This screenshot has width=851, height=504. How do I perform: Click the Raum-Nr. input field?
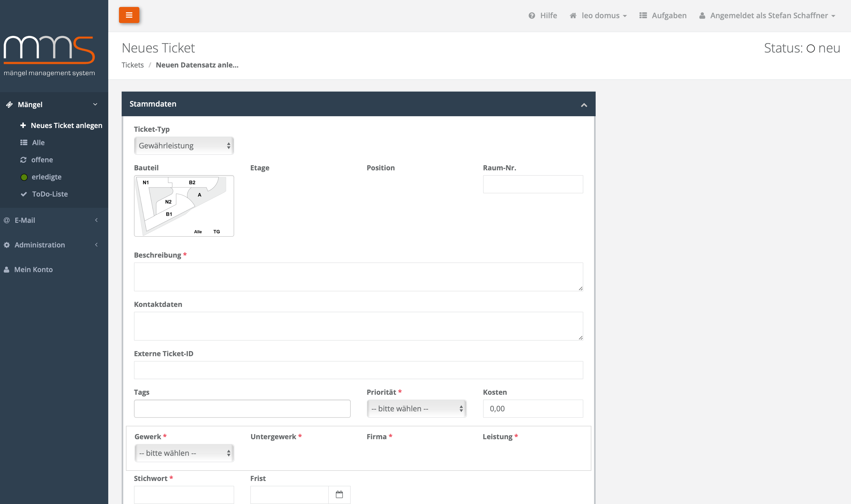pyautogui.click(x=533, y=184)
